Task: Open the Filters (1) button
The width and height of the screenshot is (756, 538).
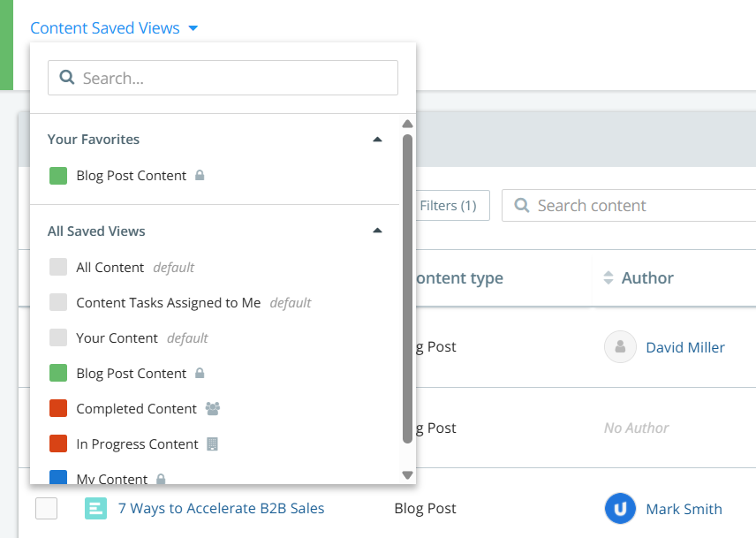Action: [449, 206]
